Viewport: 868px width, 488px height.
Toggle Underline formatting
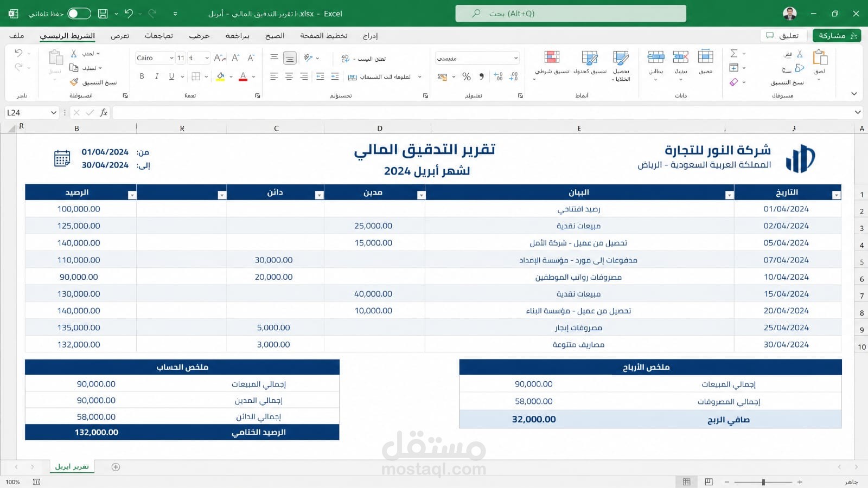click(171, 76)
